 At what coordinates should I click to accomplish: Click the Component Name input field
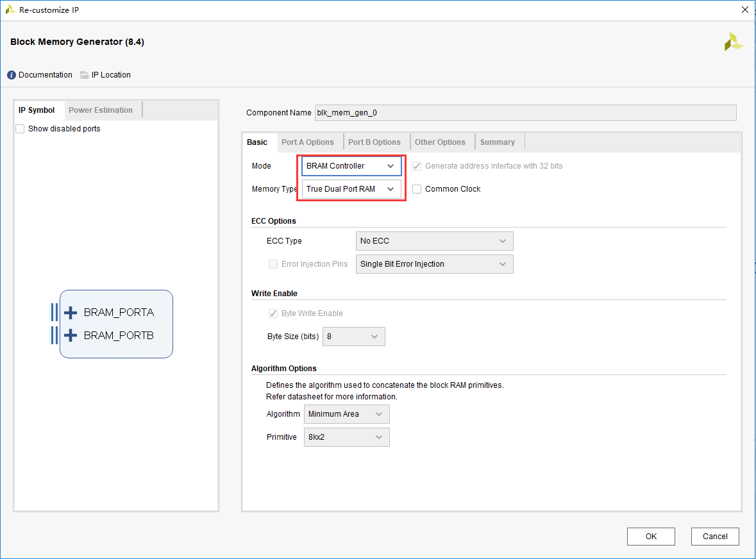(526, 113)
